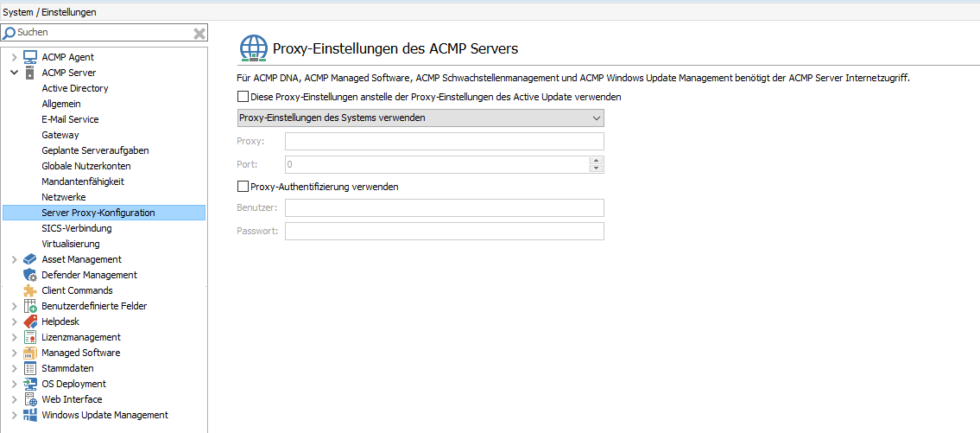Click the Lizenzmanagement certificate icon
Screen dimensions: 980x433
pos(30,337)
